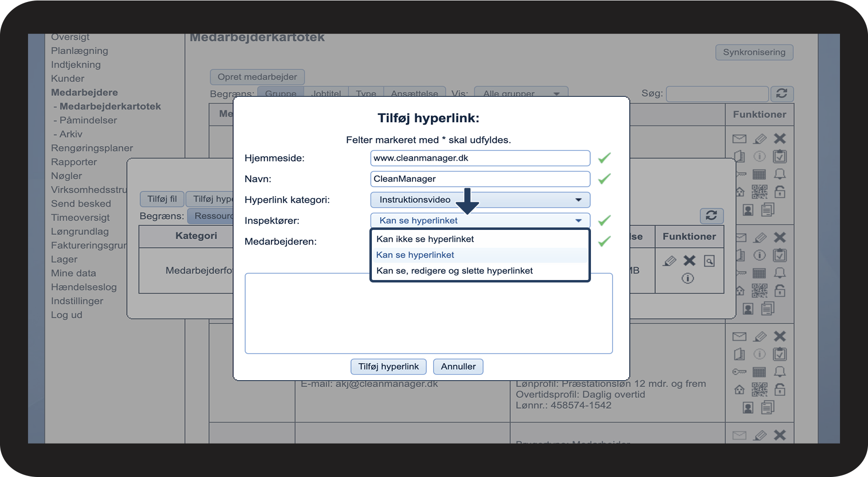Choose 'Kan se, redigere og slette hyperlinket'
The image size is (868, 477).
tap(480, 271)
